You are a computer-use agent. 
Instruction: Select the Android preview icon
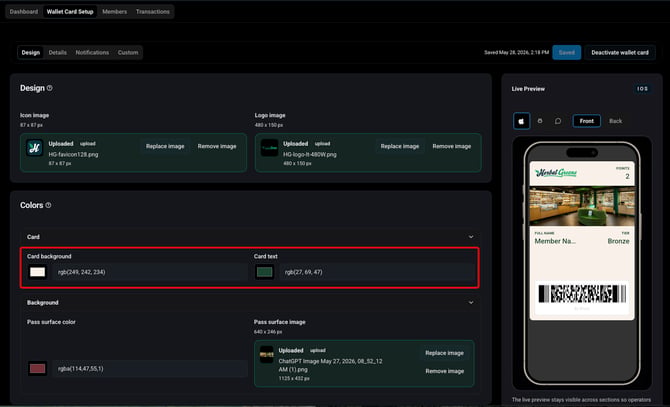pos(540,121)
